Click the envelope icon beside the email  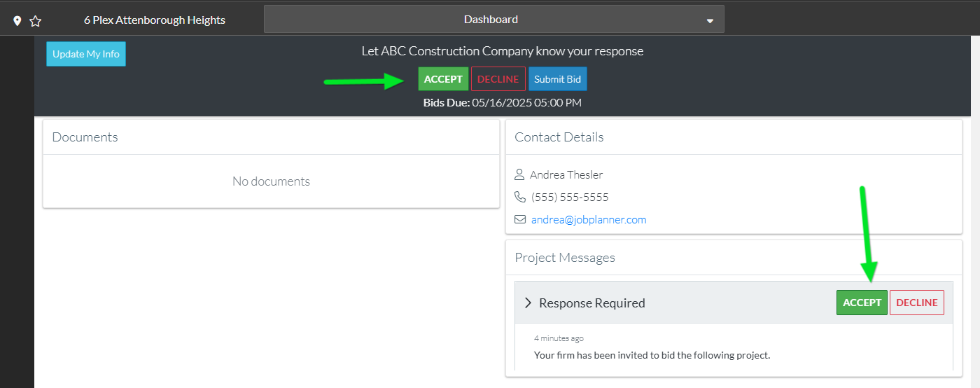[x=519, y=219]
